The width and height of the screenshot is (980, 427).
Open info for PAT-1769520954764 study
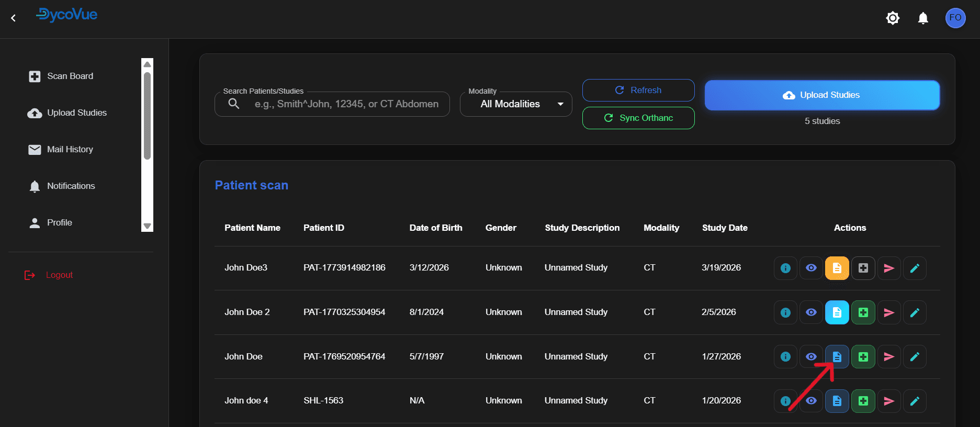click(x=785, y=357)
